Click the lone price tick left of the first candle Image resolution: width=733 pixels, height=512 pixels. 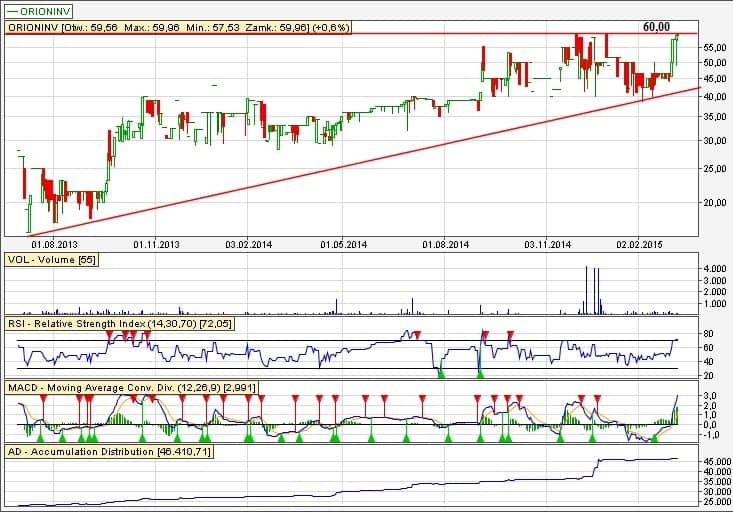[x=19, y=151]
